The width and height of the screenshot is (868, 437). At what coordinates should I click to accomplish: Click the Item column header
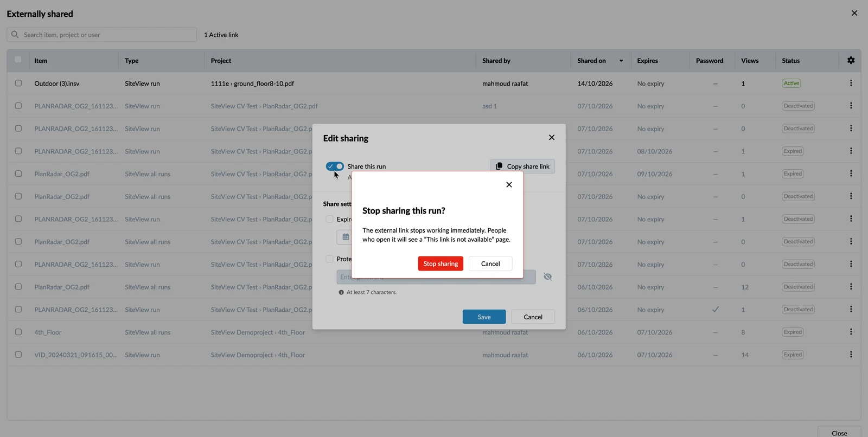(x=41, y=61)
